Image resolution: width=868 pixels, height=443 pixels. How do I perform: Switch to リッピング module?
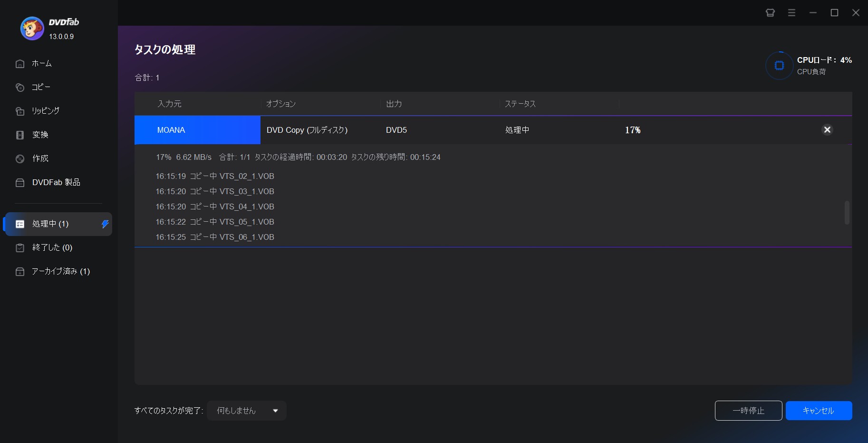(x=46, y=111)
